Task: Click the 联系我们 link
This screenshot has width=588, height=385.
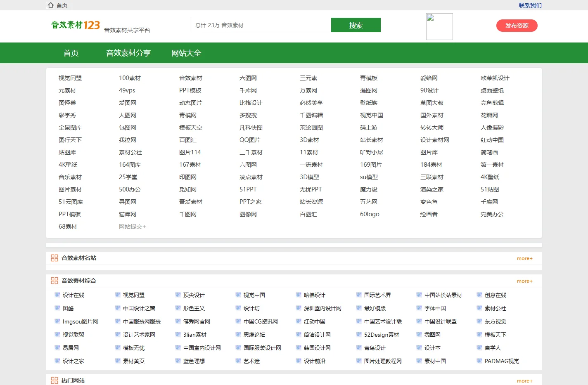Action: [530, 5]
